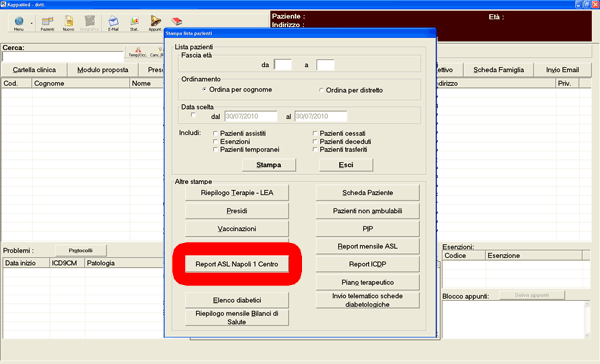Enable the Data scelta checkbox
This screenshot has height=364, width=600.
(x=193, y=115)
